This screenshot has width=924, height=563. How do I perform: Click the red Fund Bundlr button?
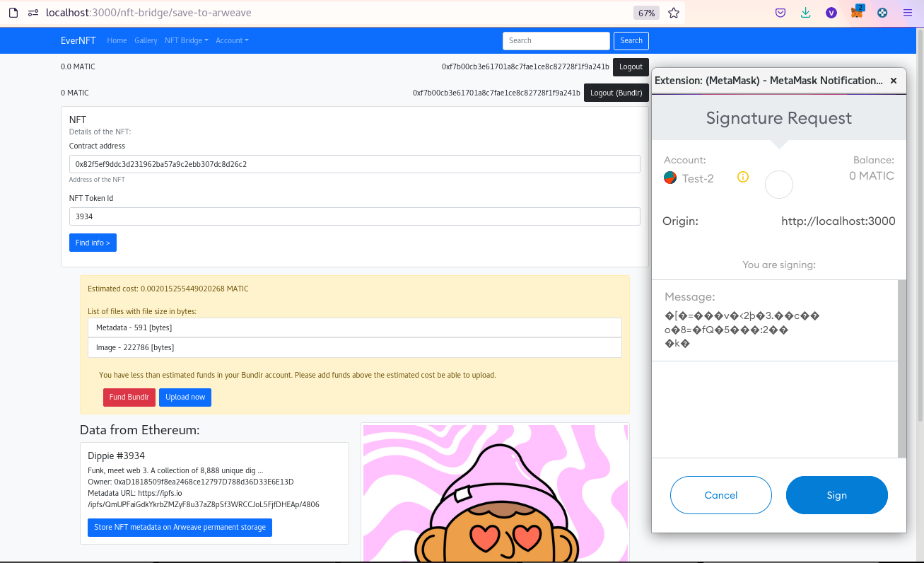[x=129, y=397]
